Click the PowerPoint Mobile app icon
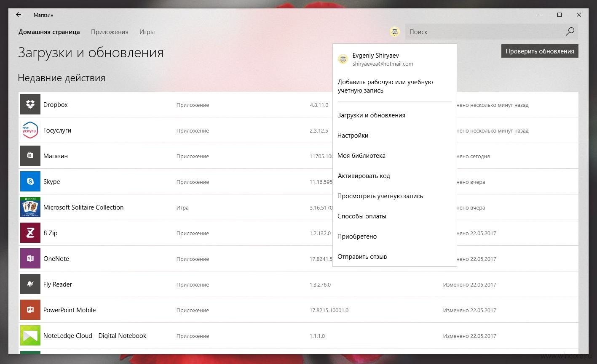Viewport: 597px width, 364px height. (x=30, y=310)
